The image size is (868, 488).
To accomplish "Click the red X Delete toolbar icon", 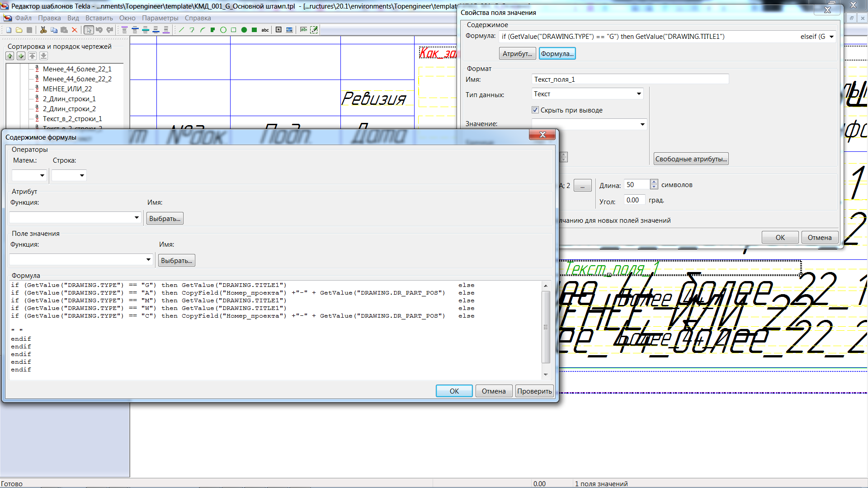I will point(75,30).
